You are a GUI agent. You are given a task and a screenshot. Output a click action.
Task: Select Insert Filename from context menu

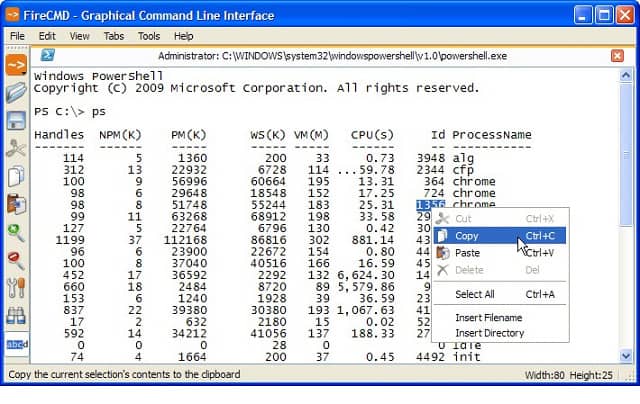pyautogui.click(x=488, y=317)
